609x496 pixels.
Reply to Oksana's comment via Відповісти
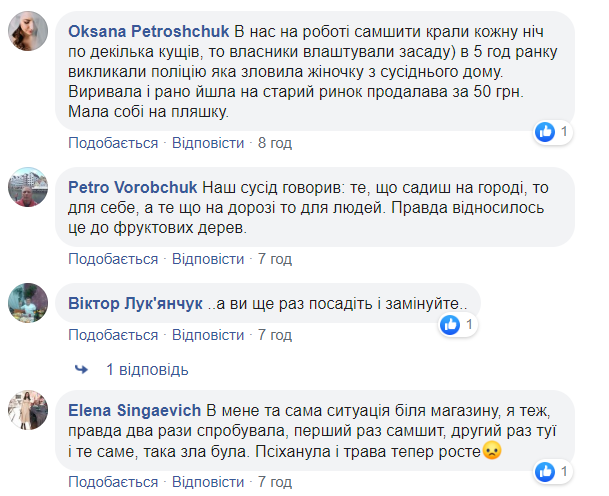click(x=209, y=143)
